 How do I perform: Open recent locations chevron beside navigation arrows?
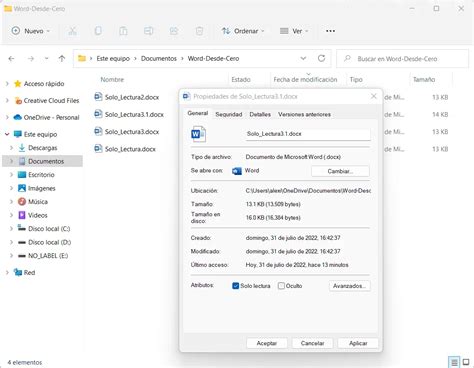(46, 59)
